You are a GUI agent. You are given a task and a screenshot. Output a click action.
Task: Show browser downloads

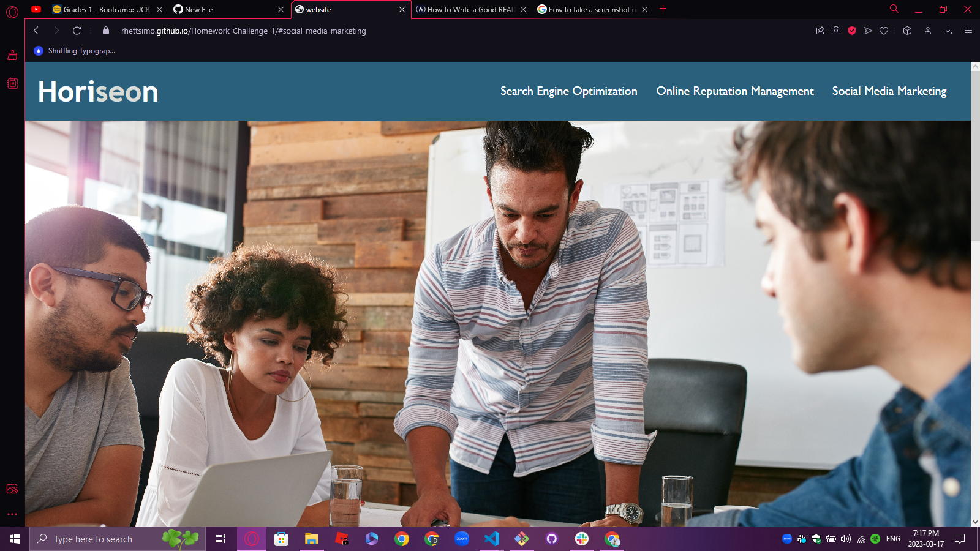click(x=948, y=31)
